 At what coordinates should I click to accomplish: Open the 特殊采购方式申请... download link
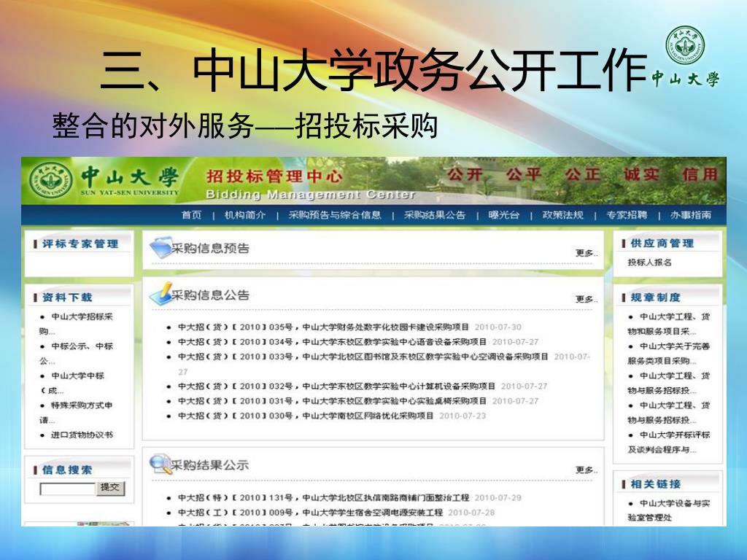76,413
